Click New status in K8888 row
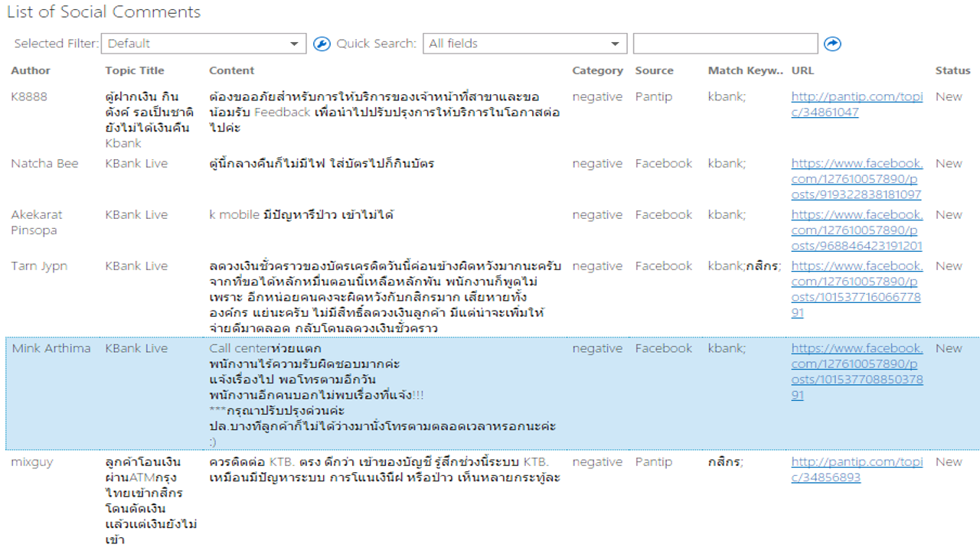 point(949,96)
